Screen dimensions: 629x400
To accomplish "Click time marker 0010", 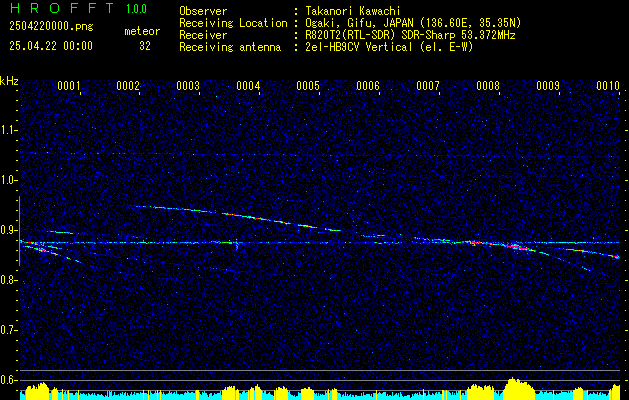I will coord(608,86).
